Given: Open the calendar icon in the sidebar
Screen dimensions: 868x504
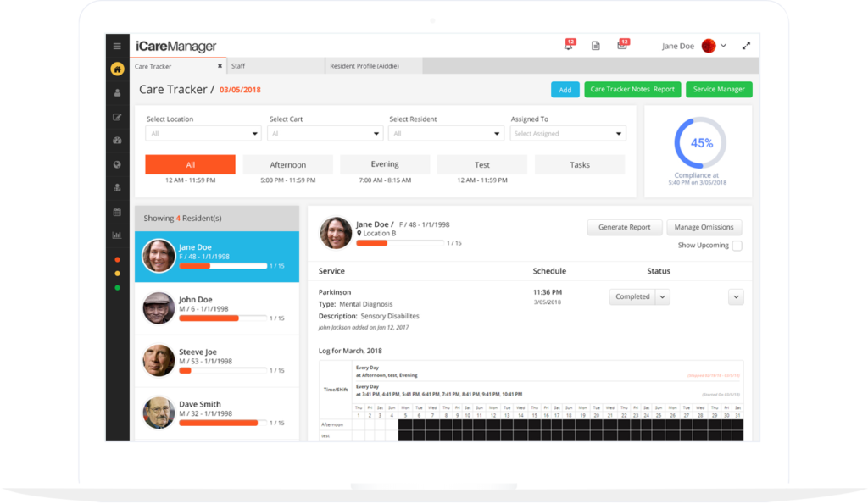Looking at the screenshot, I should tap(117, 211).
